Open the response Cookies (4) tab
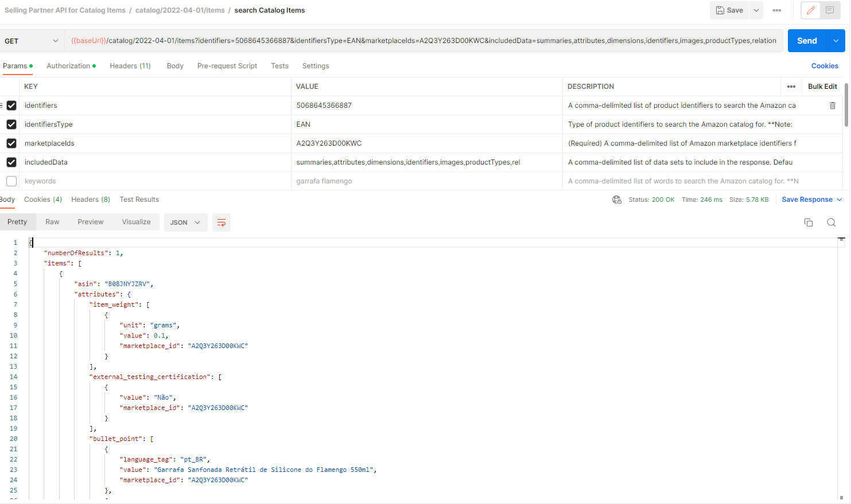Screen dimensions: 851x504 click(x=43, y=200)
